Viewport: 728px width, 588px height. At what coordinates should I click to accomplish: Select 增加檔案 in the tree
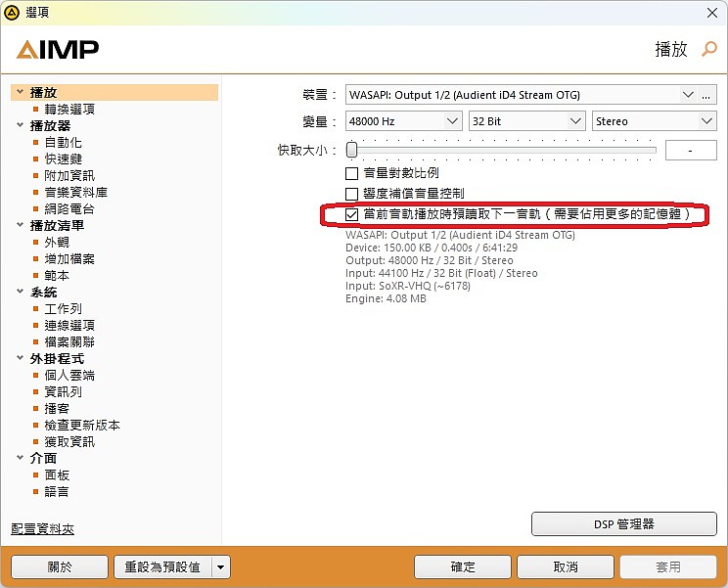(69, 259)
